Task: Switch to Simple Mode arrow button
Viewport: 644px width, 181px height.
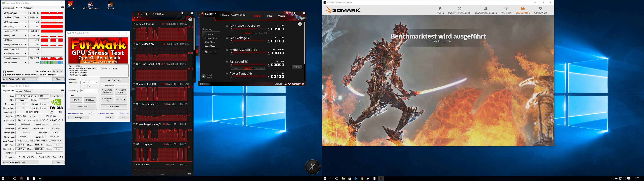Action: (203, 76)
